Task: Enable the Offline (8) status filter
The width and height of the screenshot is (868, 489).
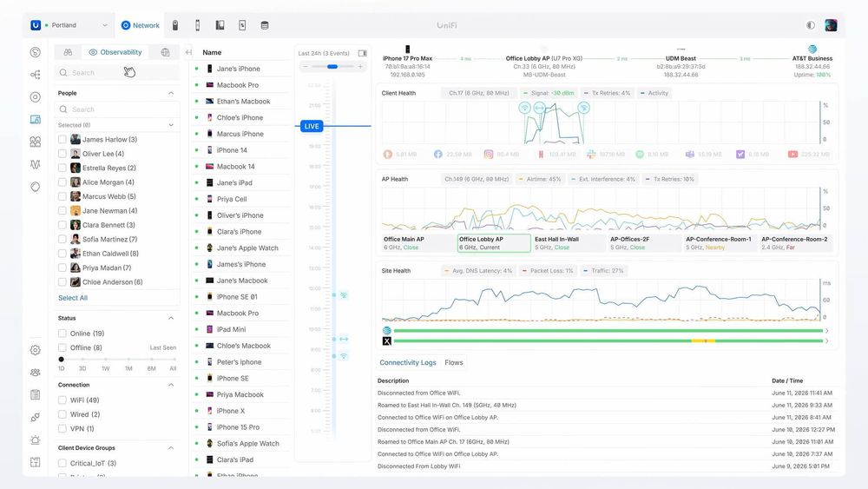Action: pos(62,347)
